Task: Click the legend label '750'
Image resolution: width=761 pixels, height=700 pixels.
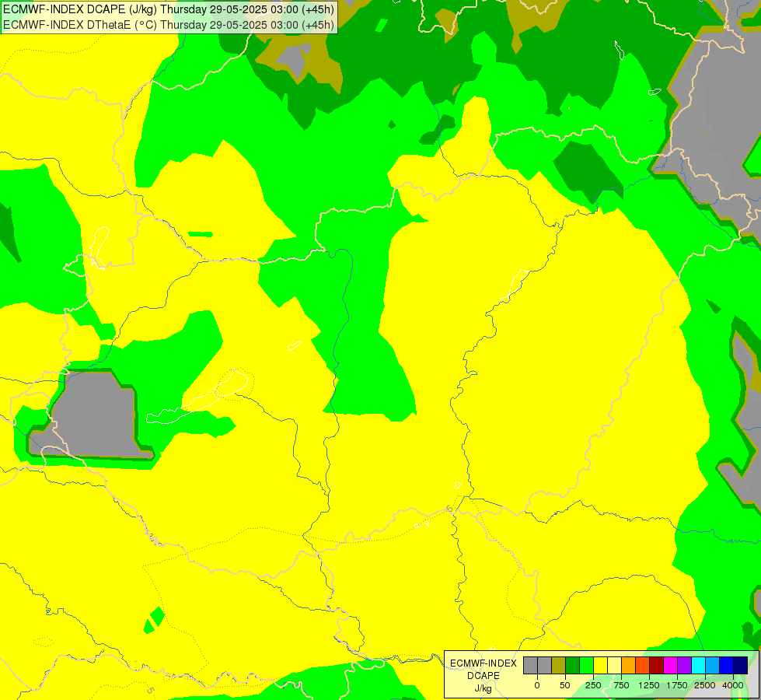Action: point(621,685)
